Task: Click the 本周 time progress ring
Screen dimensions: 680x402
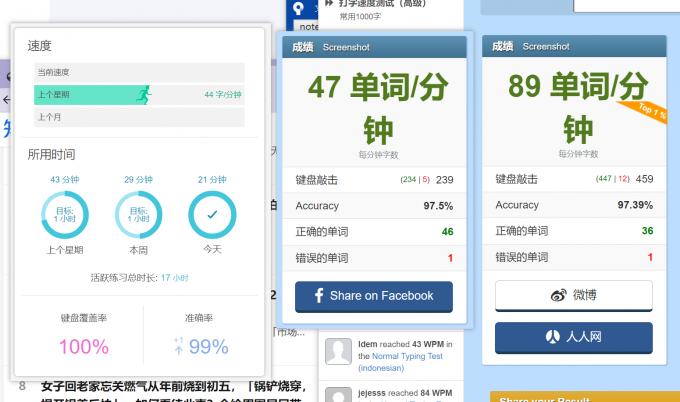Action: pyautogui.click(x=138, y=215)
